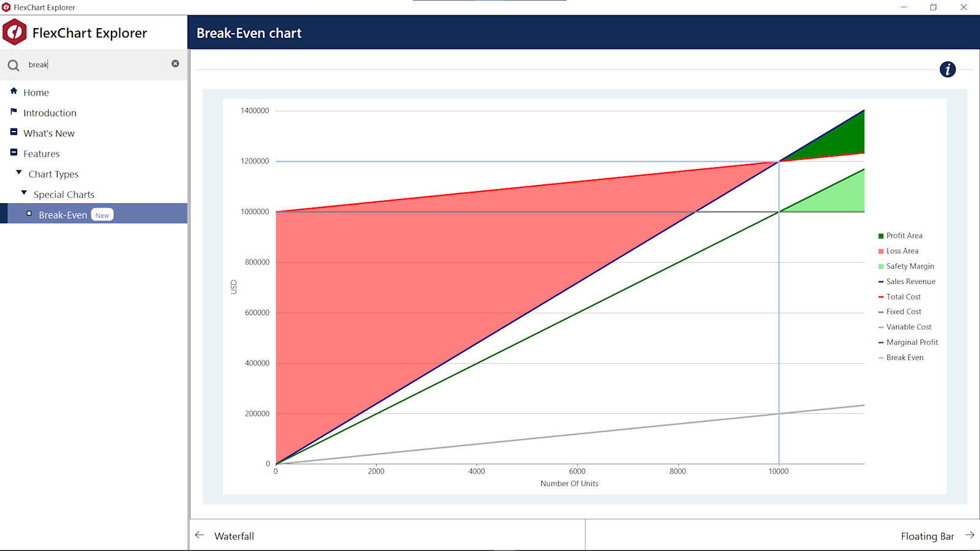Click the New badge on Break-Even

pos(102,215)
